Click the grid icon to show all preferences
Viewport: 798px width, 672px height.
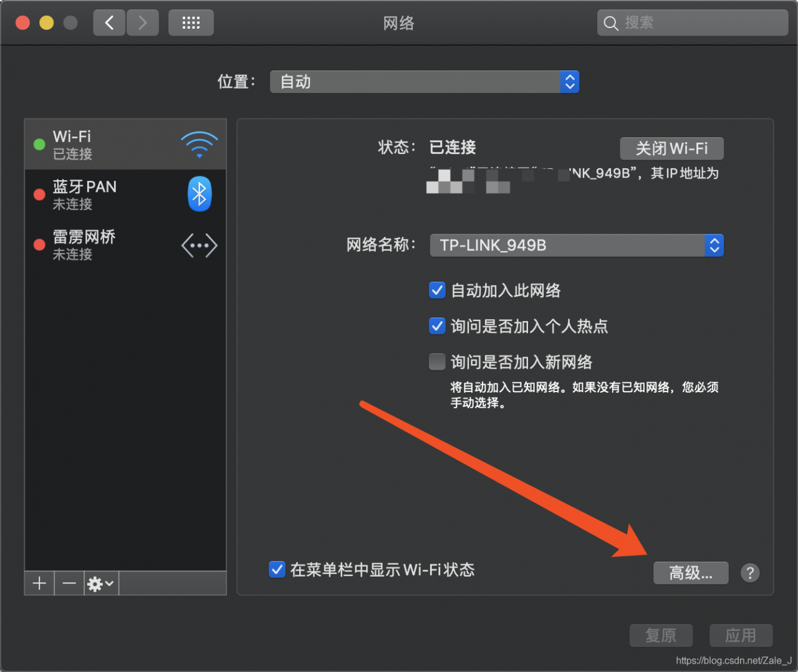pyautogui.click(x=191, y=22)
